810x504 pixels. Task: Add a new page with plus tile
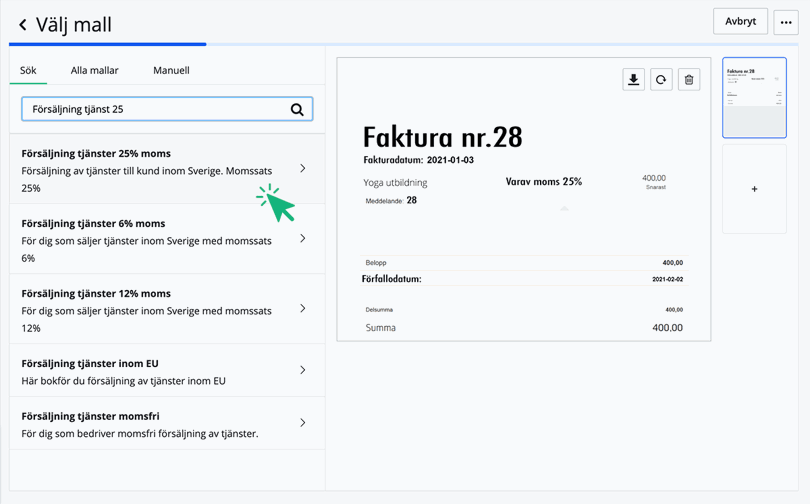(754, 189)
